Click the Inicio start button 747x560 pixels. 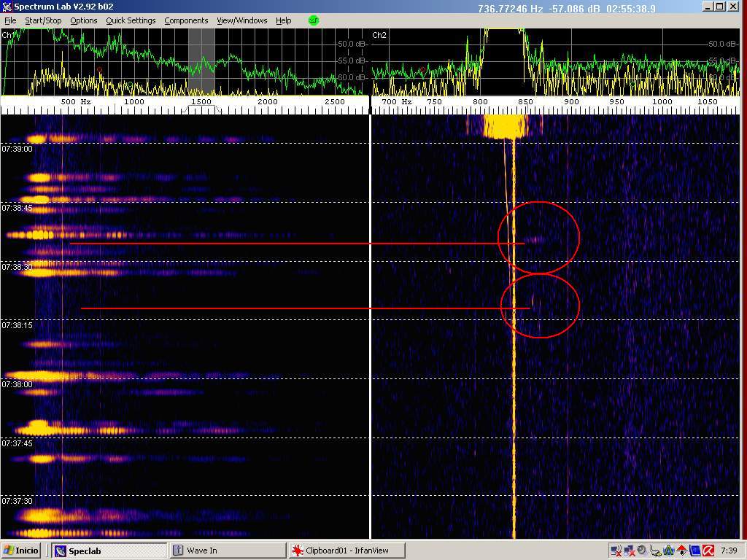point(22,551)
